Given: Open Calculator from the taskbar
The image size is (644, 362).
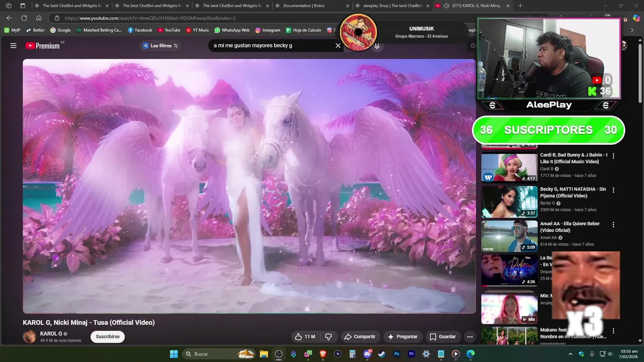Looking at the screenshot, I should [353, 354].
